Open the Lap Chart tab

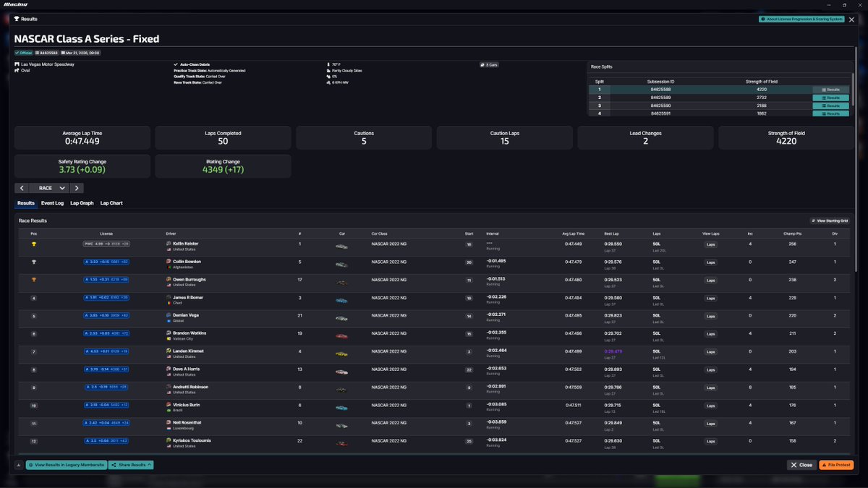tap(111, 203)
